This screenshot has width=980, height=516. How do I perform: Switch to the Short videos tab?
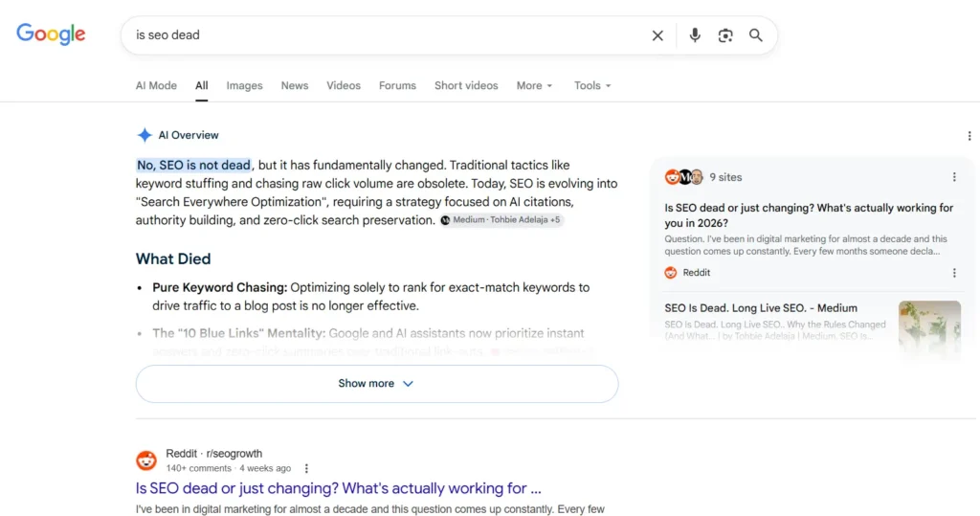tap(466, 86)
